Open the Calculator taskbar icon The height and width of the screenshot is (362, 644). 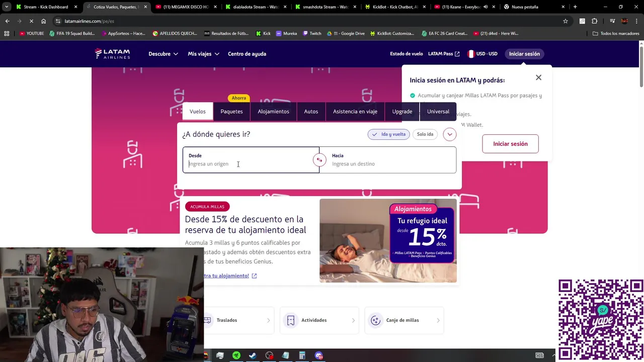302,355
